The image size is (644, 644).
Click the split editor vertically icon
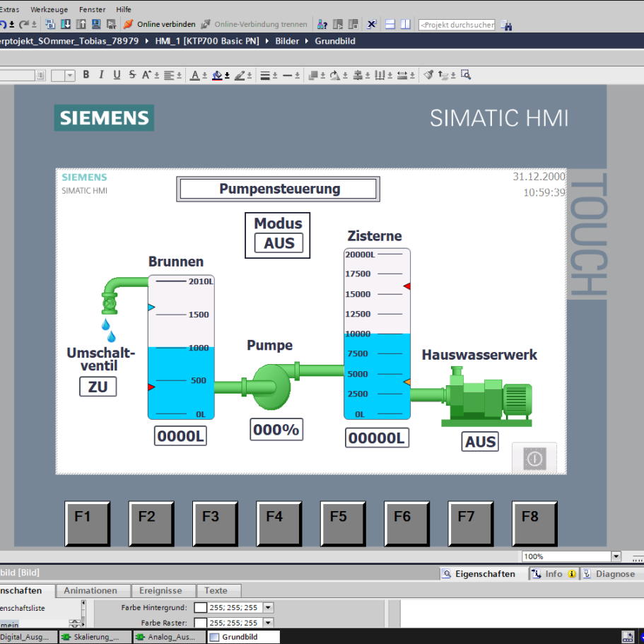[405, 24]
